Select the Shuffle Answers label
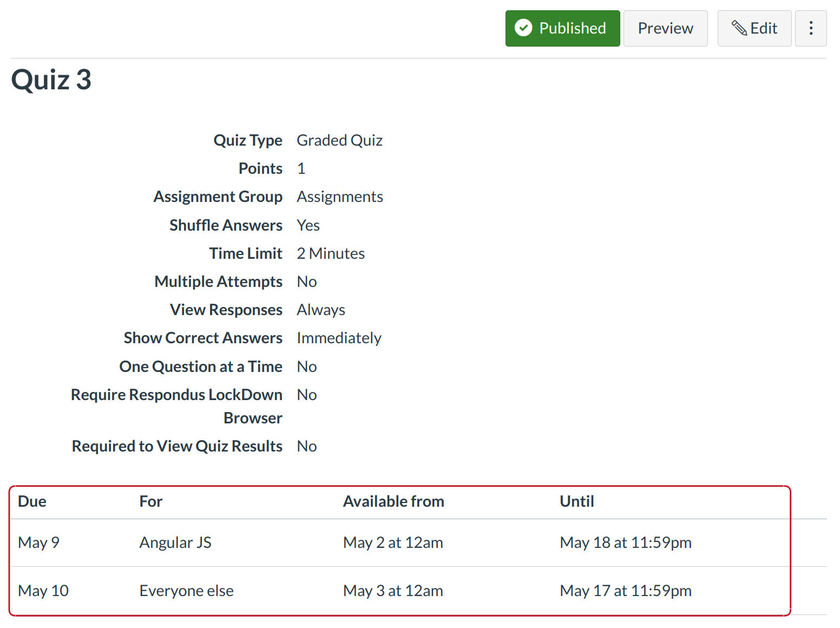The image size is (840, 628). [226, 225]
